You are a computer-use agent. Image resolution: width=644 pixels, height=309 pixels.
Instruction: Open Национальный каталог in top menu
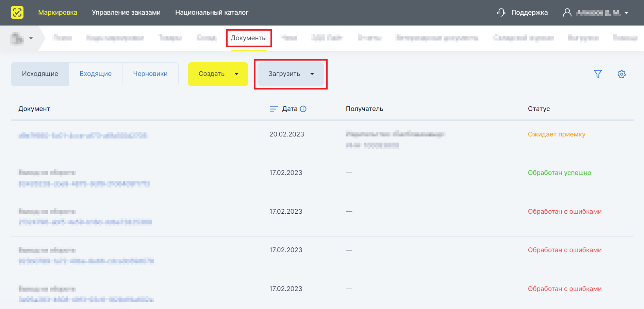(212, 13)
